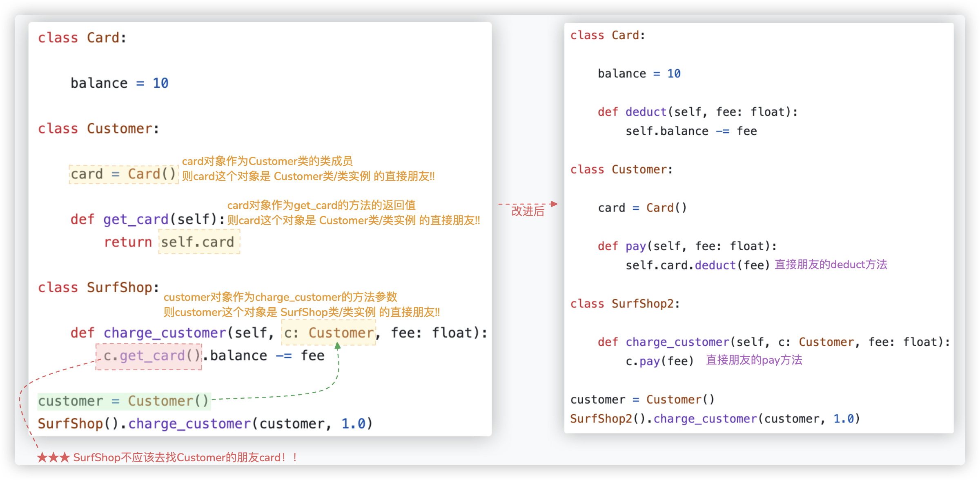Click the 'def deduct' method name in right panel

pyautogui.click(x=646, y=112)
